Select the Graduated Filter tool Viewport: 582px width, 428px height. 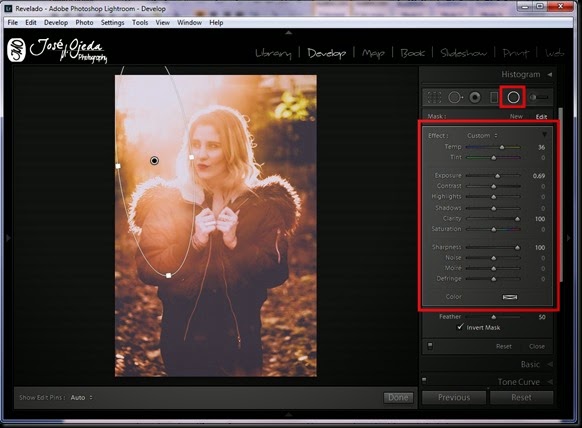pyautogui.click(x=494, y=97)
